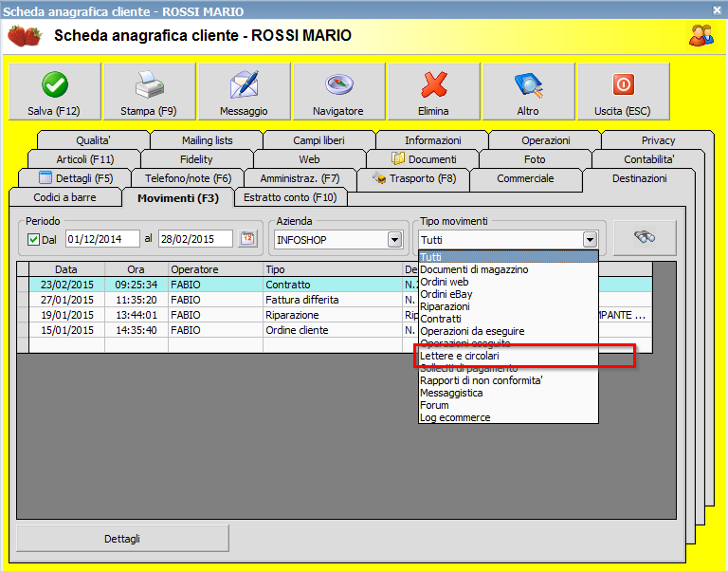
Task: Switch to the Foto tab
Action: point(535,159)
